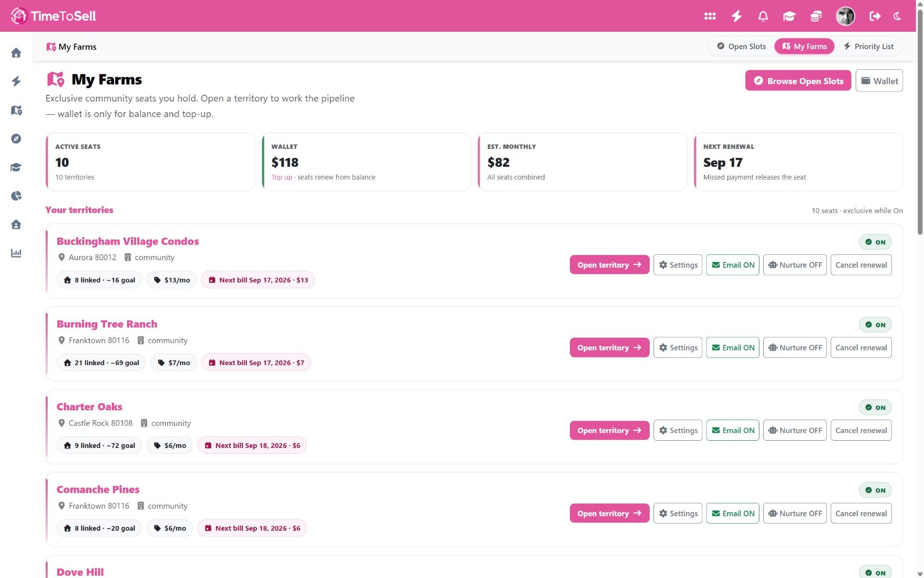Click the scrollbar down arrow
Viewport: 924px width, 578px height.
pyautogui.click(x=920, y=574)
